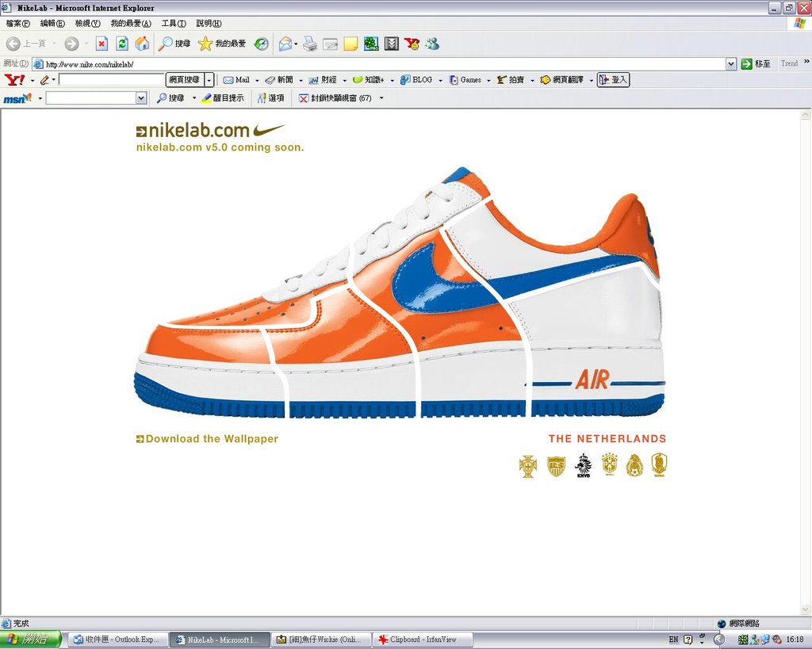Click the Mail envelope toolbar icon
Image resolution: width=812 pixels, height=649 pixels.
pos(285,44)
